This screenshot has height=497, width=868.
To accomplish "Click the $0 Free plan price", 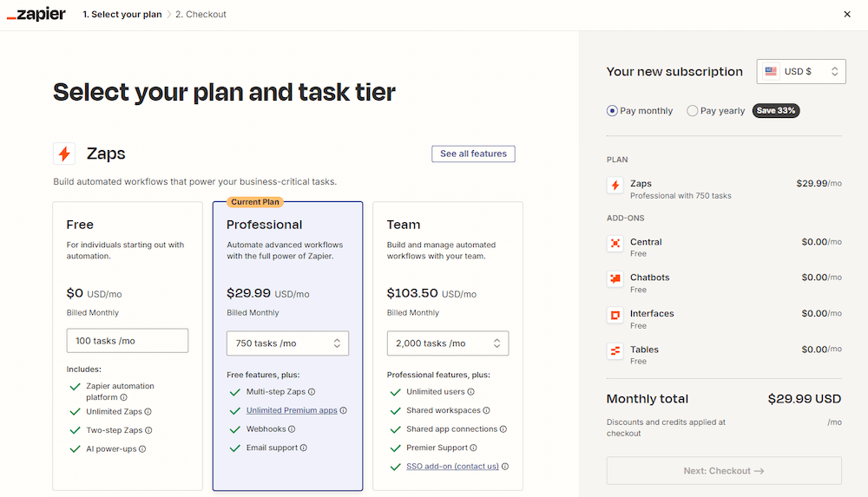I will (x=75, y=293).
